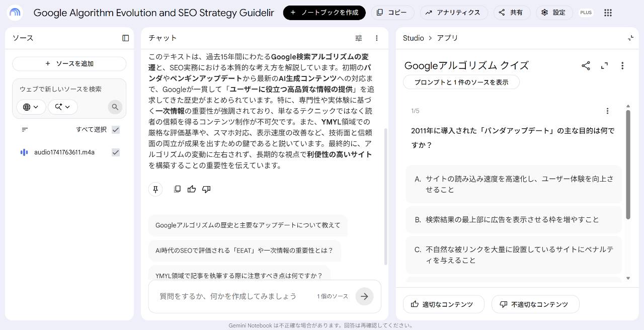Select quiz answer A about loading speed
This screenshot has width=644, height=330.
click(514, 184)
